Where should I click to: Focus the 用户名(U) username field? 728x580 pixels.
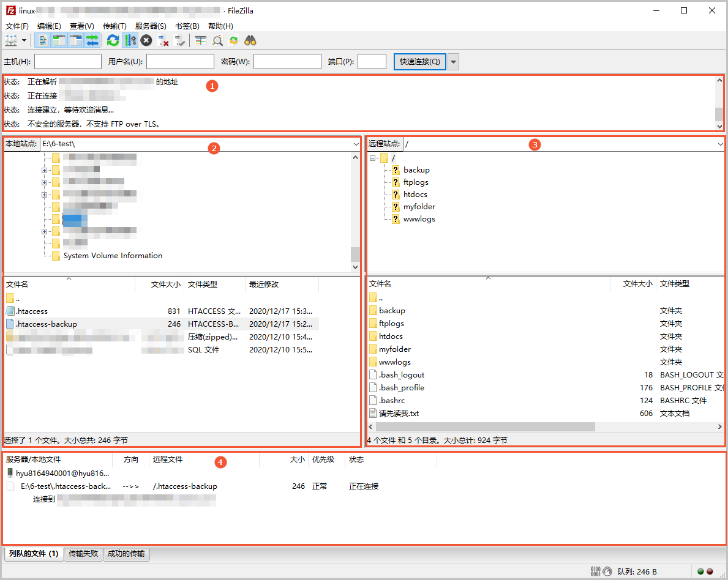point(180,62)
